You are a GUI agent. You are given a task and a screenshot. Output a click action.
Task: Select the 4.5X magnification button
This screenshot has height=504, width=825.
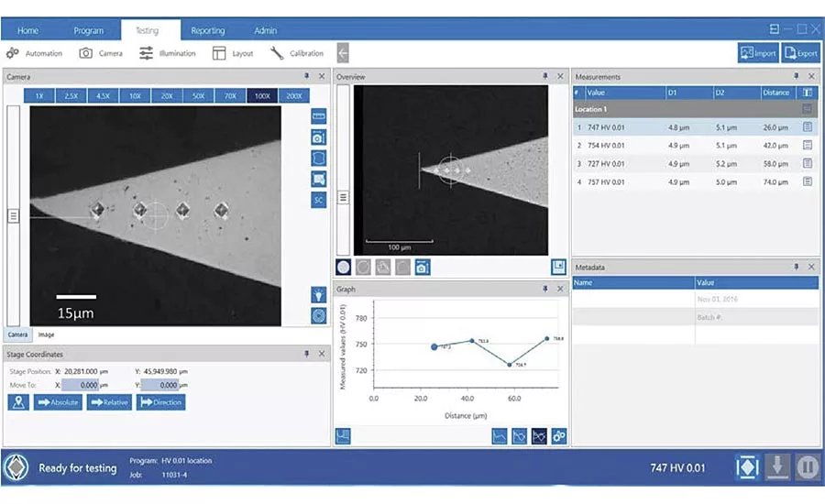(103, 95)
